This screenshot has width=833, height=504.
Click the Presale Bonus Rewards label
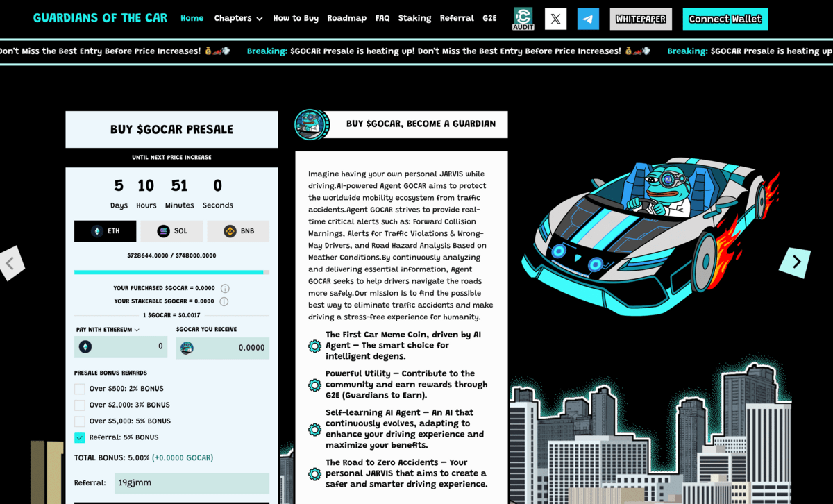(x=110, y=373)
